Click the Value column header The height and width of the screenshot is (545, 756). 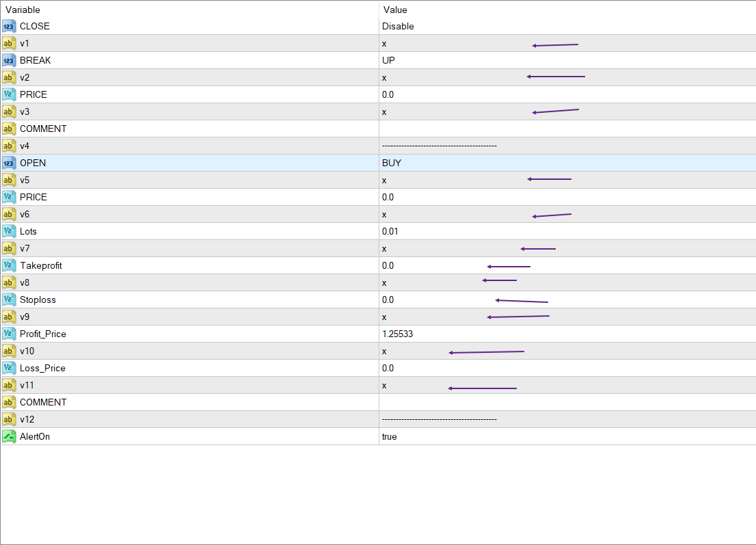point(395,10)
